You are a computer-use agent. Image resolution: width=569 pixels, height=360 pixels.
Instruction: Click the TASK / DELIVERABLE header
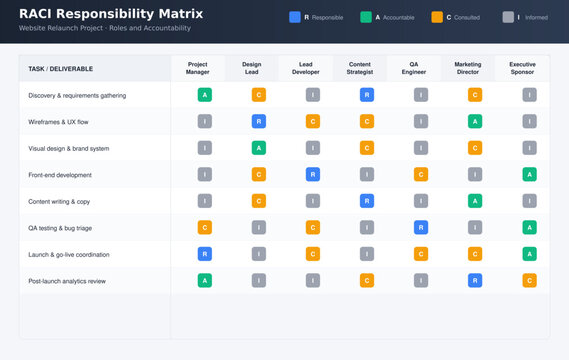pos(61,69)
